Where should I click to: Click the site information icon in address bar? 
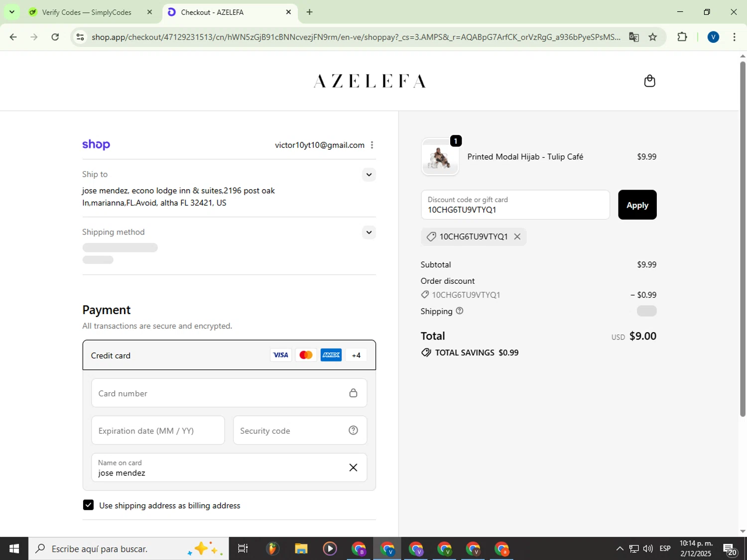(x=80, y=37)
